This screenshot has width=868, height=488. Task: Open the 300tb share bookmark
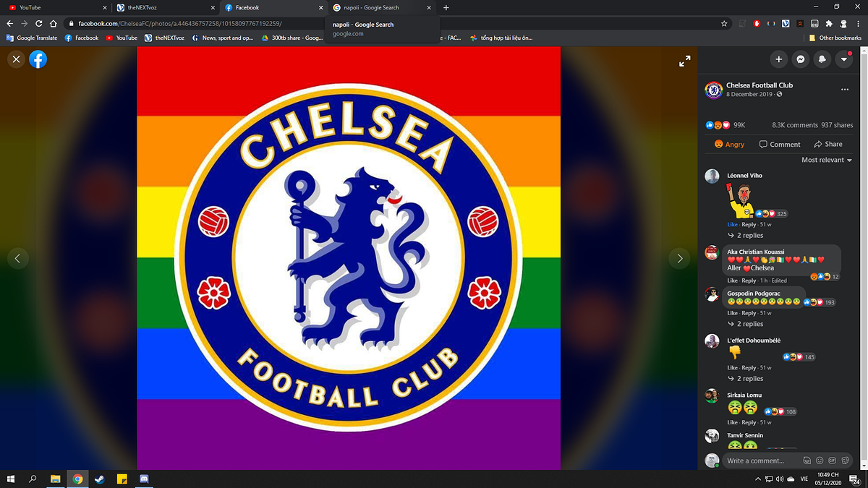[292, 38]
